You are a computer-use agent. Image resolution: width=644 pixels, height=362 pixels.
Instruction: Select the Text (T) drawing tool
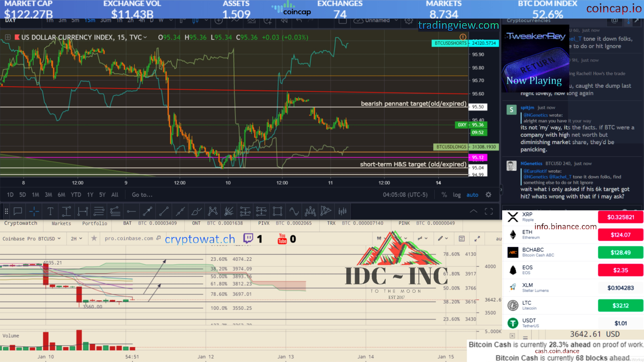click(50, 211)
